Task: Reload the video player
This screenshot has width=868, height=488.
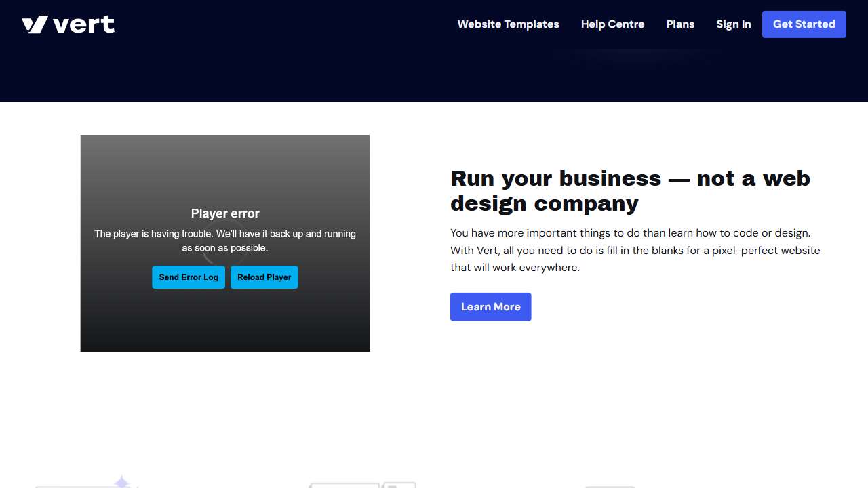Action: (264, 277)
